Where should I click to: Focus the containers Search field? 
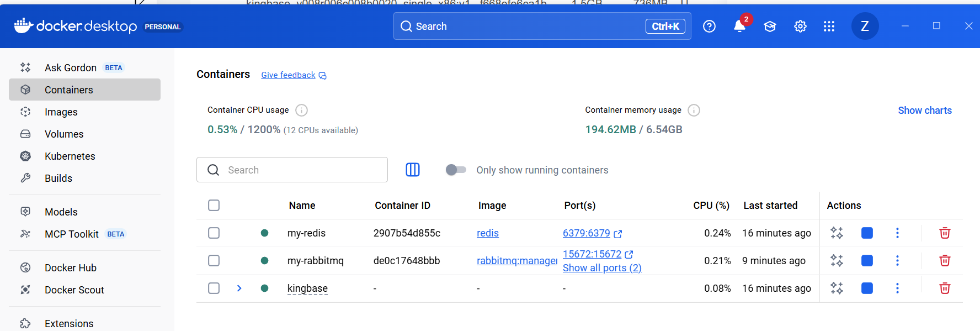point(292,170)
